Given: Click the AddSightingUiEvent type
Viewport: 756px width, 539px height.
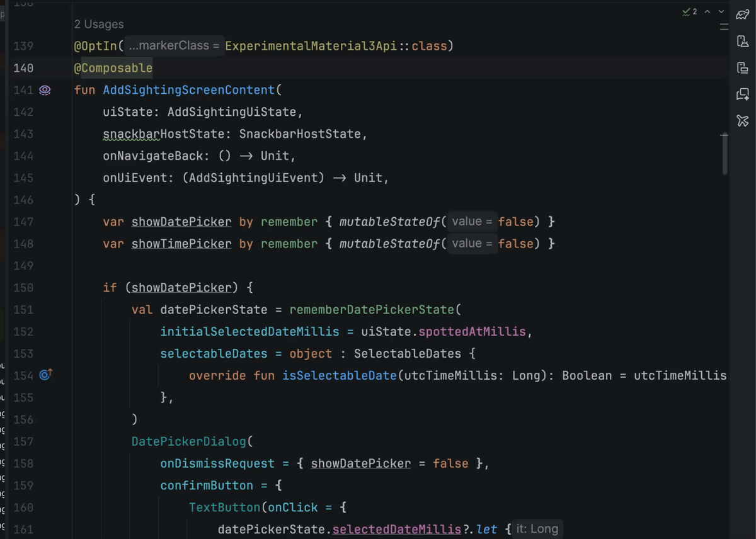Looking at the screenshot, I should (254, 178).
